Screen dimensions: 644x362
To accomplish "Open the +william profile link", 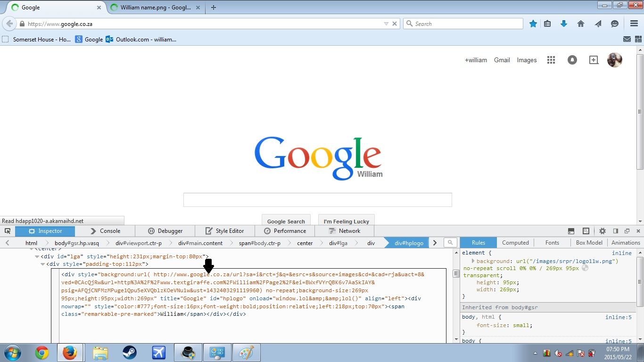I will coord(476,60).
